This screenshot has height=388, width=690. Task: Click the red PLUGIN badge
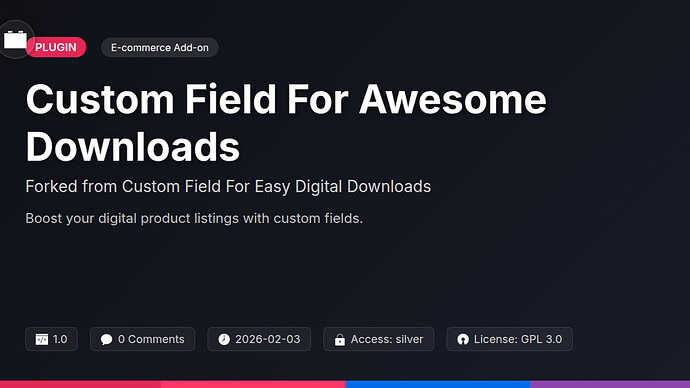(56, 47)
